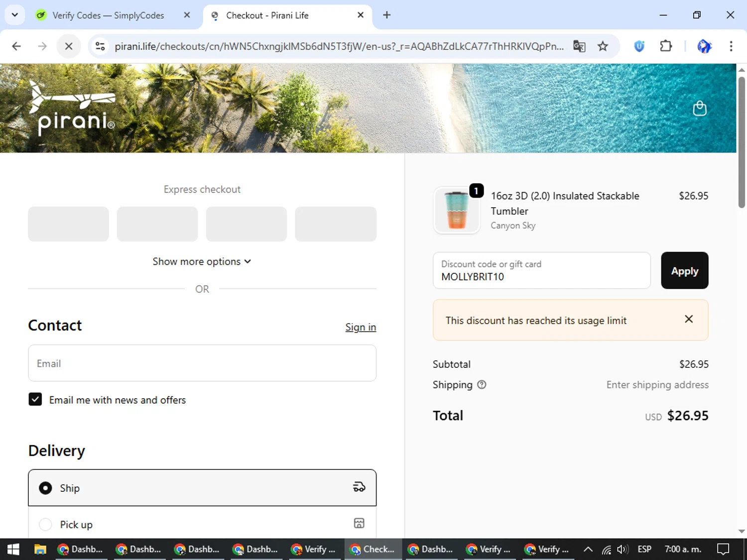Go back to previous page
The height and width of the screenshot is (560, 747).
pyautogui.click(x=16, y=46)
